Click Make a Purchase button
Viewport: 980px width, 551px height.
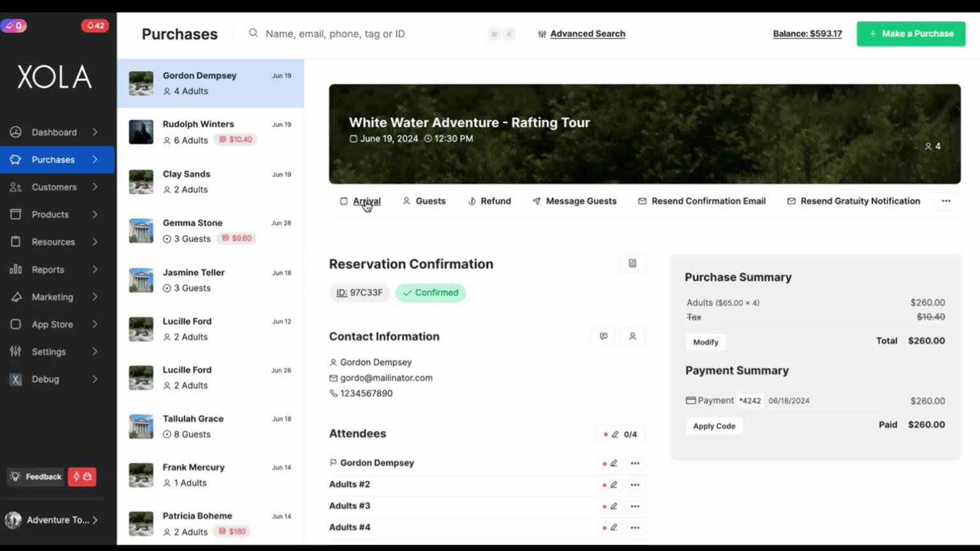click(x=911, y=34)
